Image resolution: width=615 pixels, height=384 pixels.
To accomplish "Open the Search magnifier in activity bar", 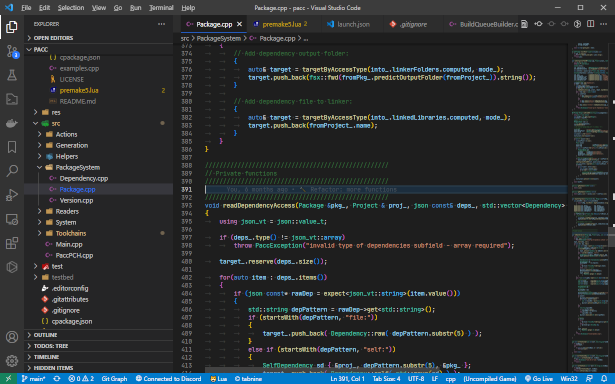I will point(12,171).
